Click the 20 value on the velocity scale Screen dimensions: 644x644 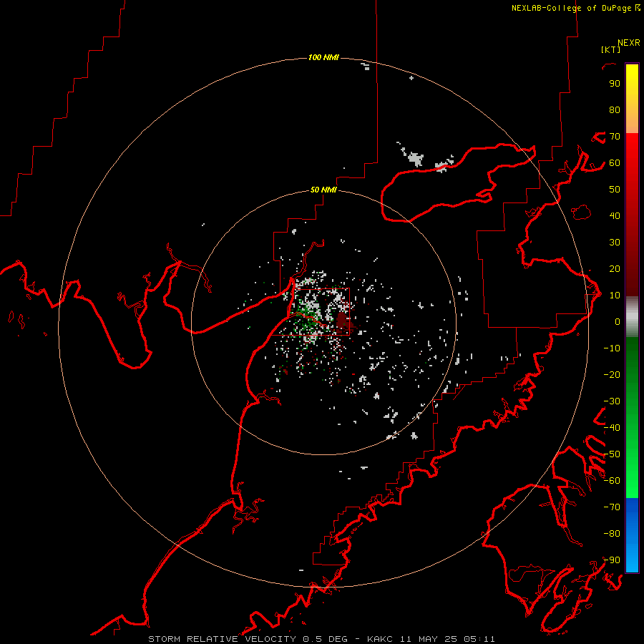point(615,269)
